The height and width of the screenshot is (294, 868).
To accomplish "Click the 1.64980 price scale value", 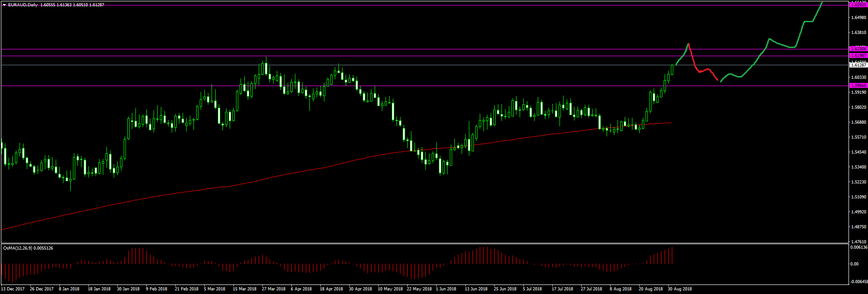I will click(x=859, y=18).
